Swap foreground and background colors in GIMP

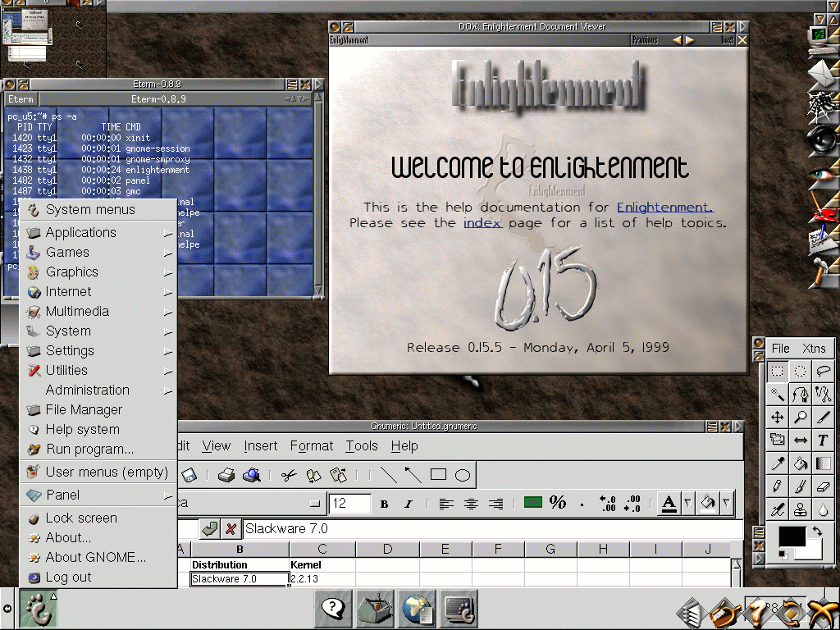coord(818,531)
